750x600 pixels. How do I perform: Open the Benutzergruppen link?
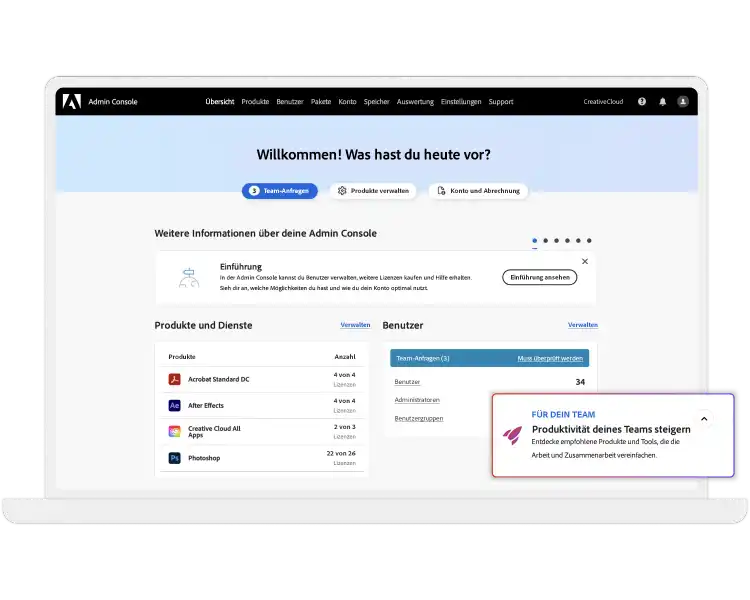tap(419, 418)
